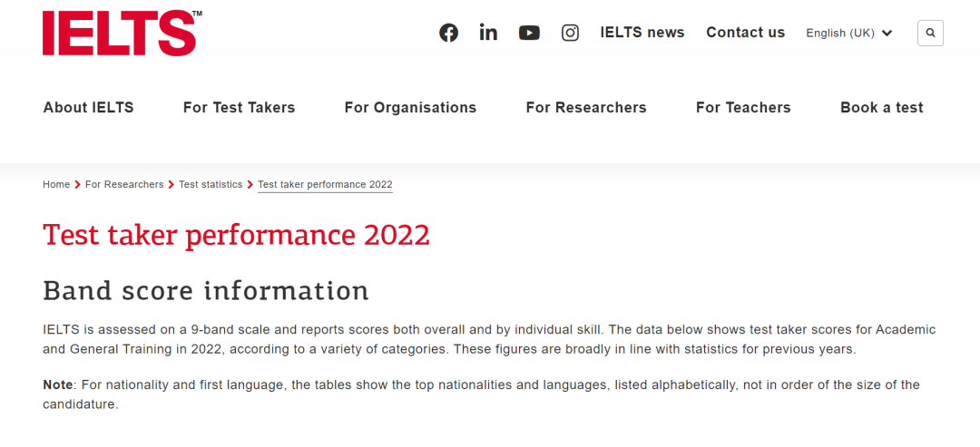Click the IELTS logo
This screenshot has height=447, width=980.
click(x=122, y=33)
